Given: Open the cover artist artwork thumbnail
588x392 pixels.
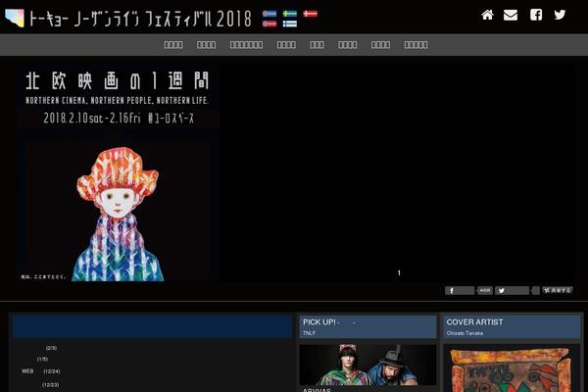Looking at the screenshot, I should point(512,368).
